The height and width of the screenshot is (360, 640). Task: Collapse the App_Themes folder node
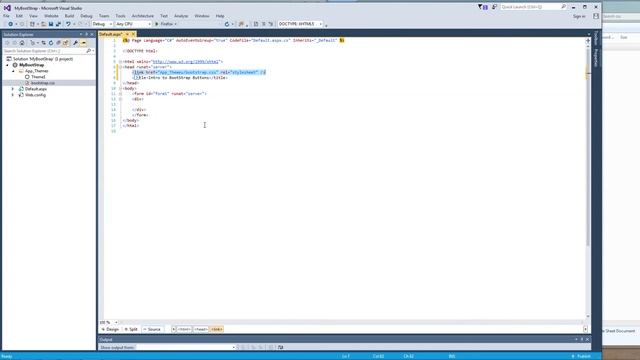(13, 71)
